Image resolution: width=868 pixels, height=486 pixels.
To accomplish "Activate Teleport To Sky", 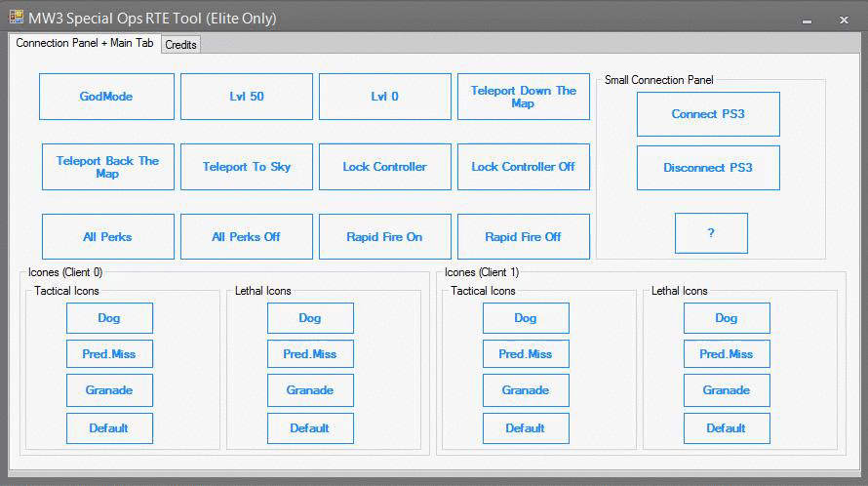I will pyautogui.click(x=247, y=167).
